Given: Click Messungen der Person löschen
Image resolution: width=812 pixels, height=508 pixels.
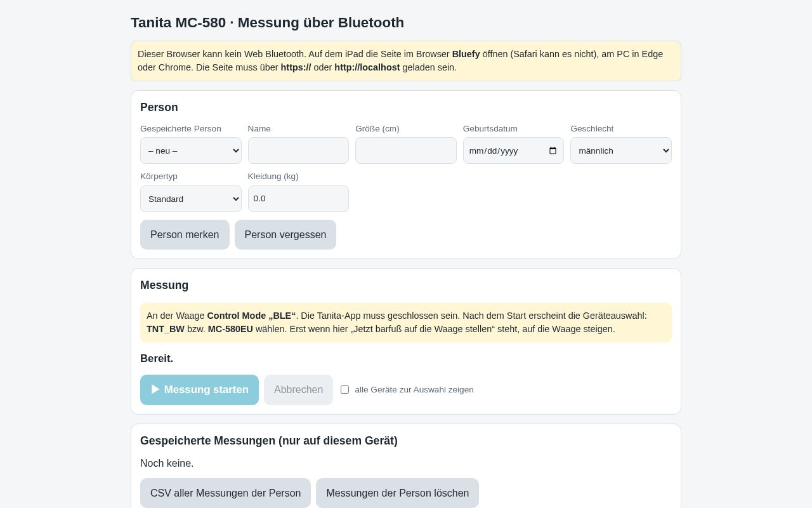Looking at the screenshot, I should pos(397,493).
